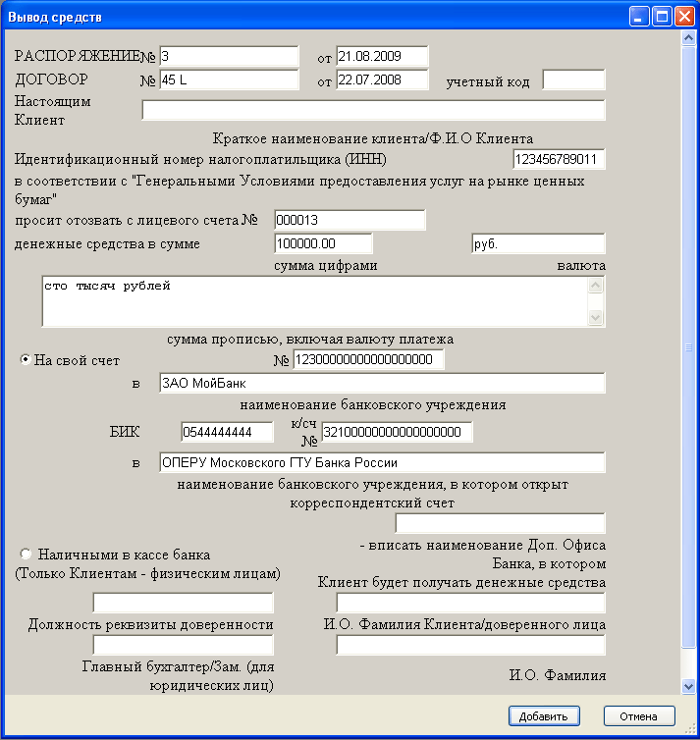This screenshot has height=740, width=700.
Task: Click the Отмена button
Action: tap(639, 715)
